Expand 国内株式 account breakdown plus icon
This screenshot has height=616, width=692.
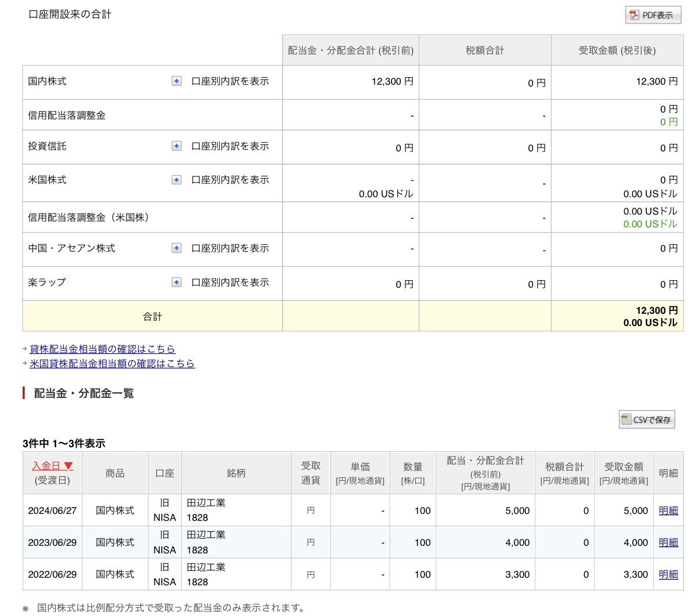176,81
